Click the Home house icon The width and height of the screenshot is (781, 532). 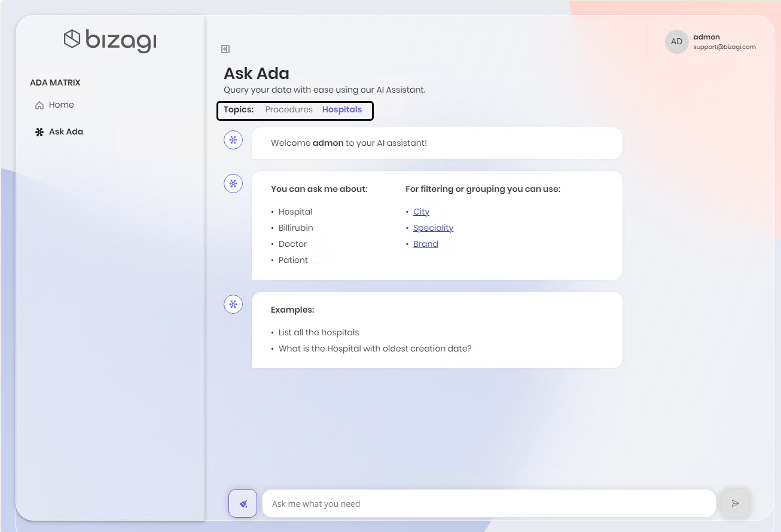39,105
